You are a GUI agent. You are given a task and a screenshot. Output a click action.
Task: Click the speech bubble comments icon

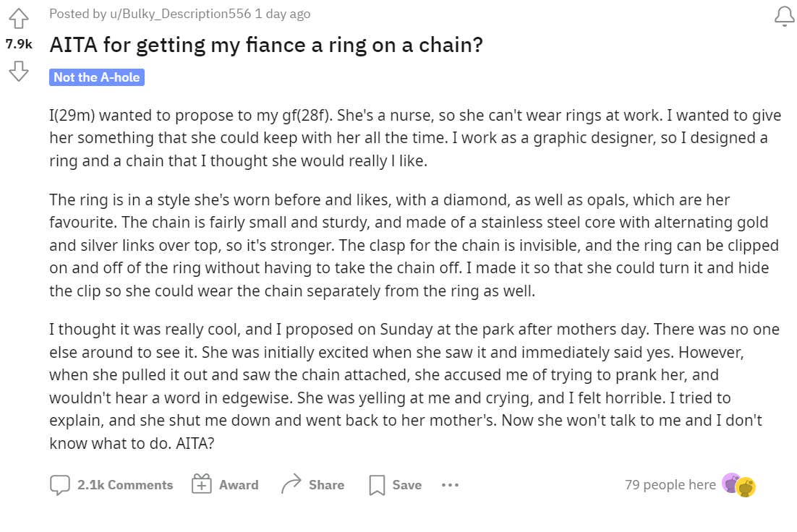[60, 485]
